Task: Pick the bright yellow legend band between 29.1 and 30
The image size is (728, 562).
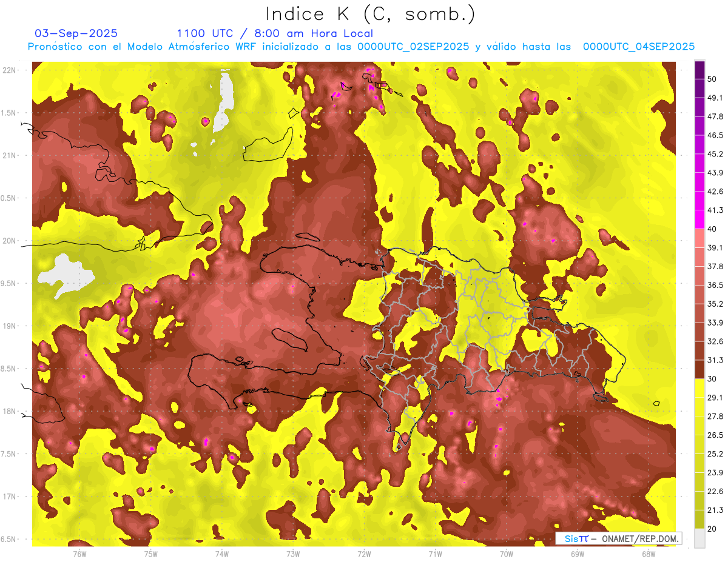Action: pyautogui.click(x=699, y=388)
